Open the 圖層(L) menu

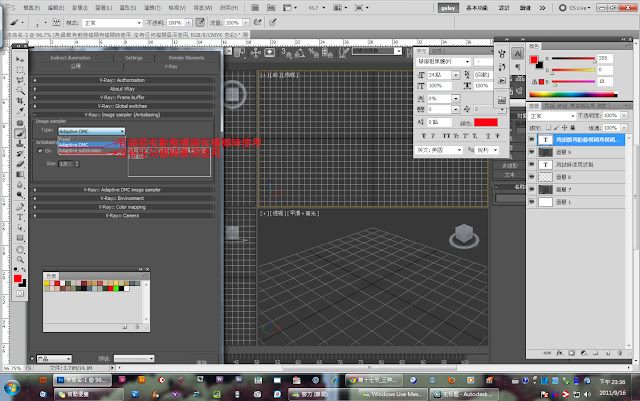pos(104,8)
